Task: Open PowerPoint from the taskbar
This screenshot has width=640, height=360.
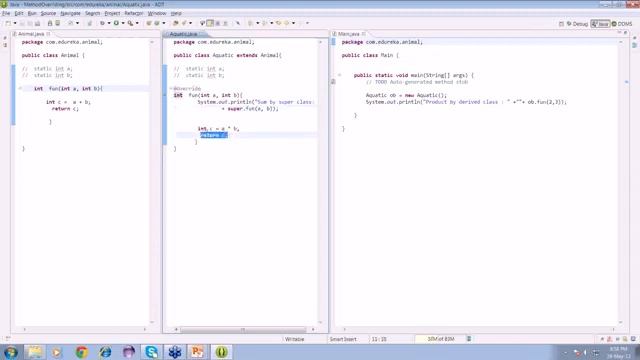Action: point(198,352)
